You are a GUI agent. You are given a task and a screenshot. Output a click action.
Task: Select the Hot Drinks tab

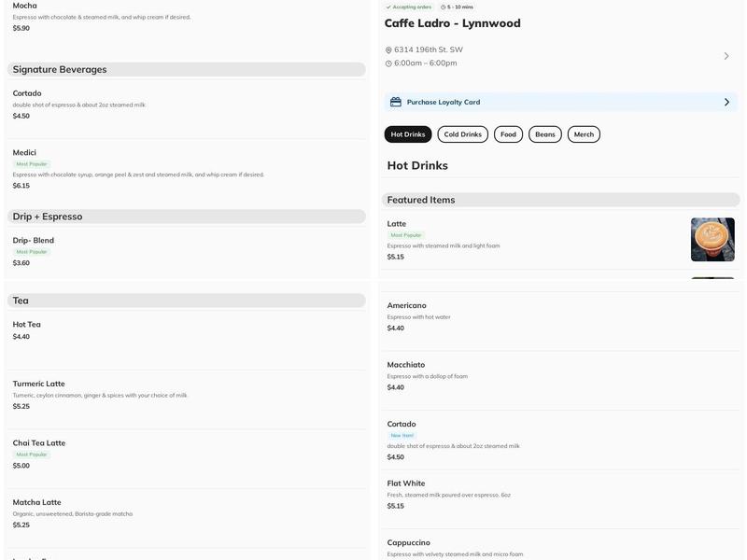coord(408,134)
